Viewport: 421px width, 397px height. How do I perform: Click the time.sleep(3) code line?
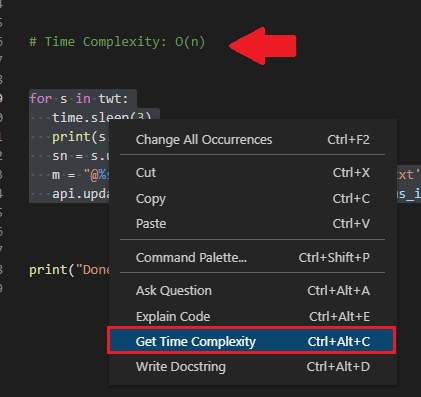102,117
